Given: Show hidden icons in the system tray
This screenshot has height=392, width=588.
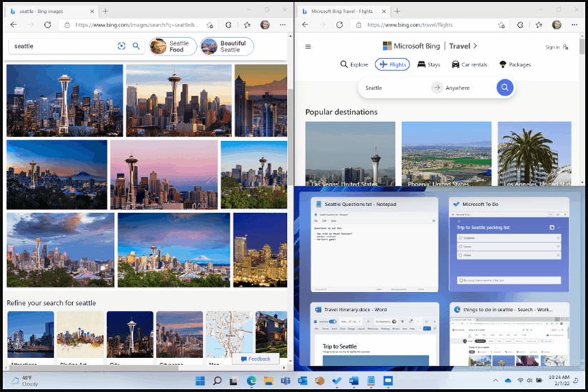Looking at the screenshot, I should point(495,381).
